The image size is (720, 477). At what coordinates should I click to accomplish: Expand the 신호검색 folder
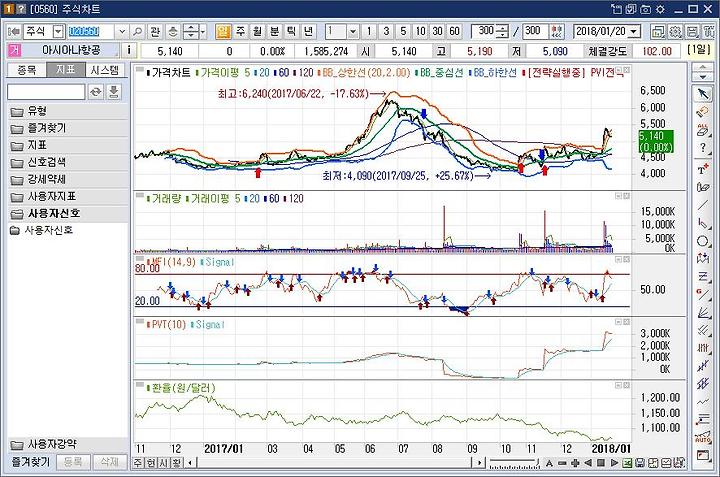tap(68, 162)
